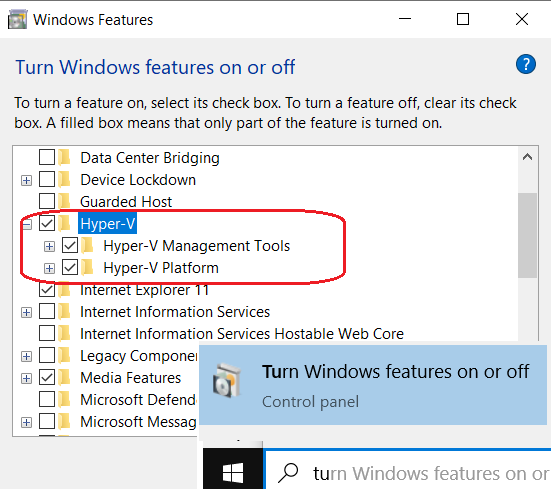551x489 pixels.
Task: Click the Windows Features title bar icon
Action: 17,20
